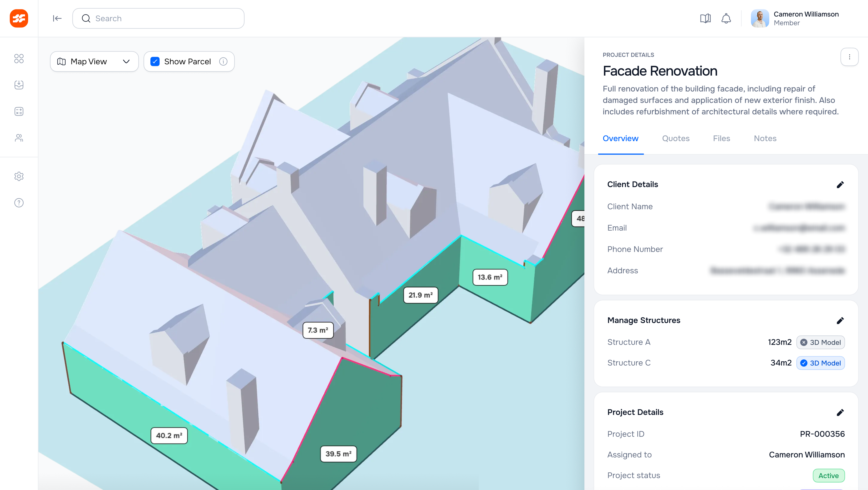
Task: Open the users sidebar icon
Action: [x=19, y=138]
